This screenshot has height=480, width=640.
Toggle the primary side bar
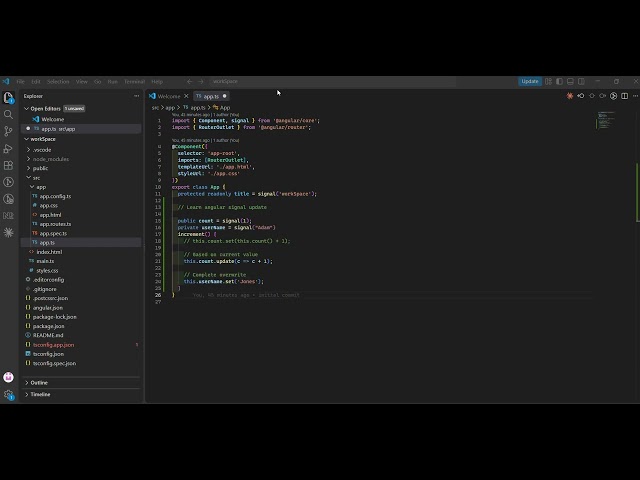point(559,82)
